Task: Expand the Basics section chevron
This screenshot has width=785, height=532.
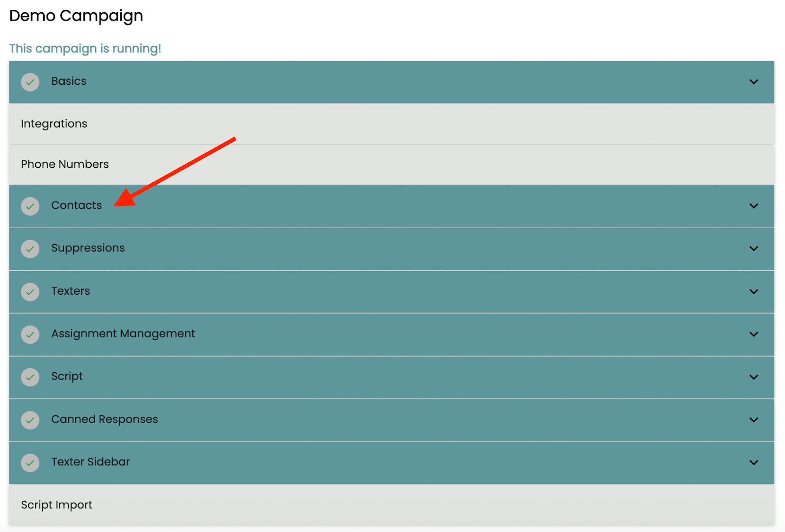Action: (754, 82)
